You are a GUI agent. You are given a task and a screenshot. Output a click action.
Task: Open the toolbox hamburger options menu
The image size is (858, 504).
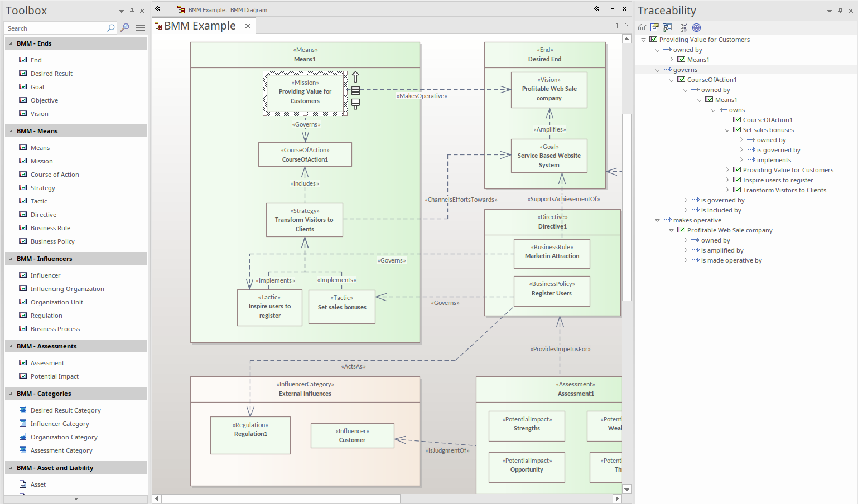(x=141, y=27)
